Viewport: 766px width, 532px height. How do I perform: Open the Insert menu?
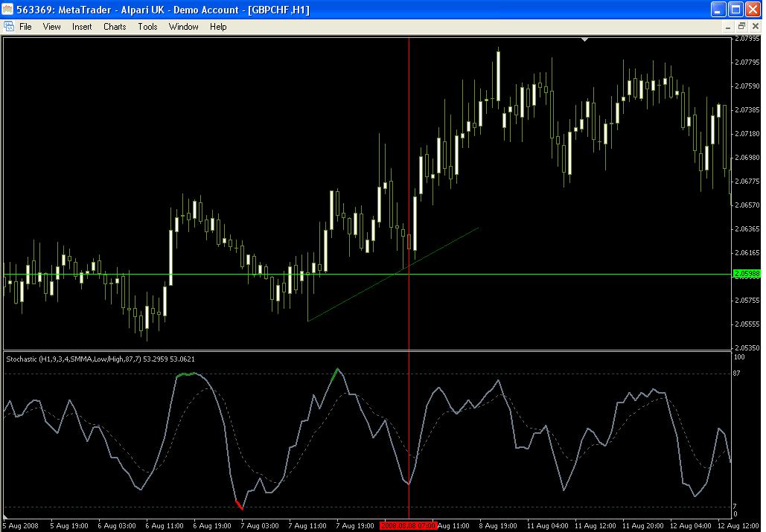point(82,26)
